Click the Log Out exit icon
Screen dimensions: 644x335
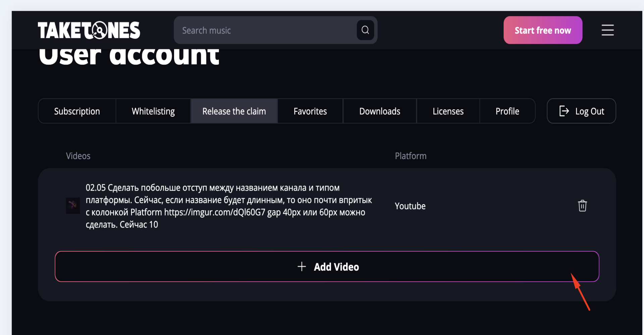click(564, 111)
